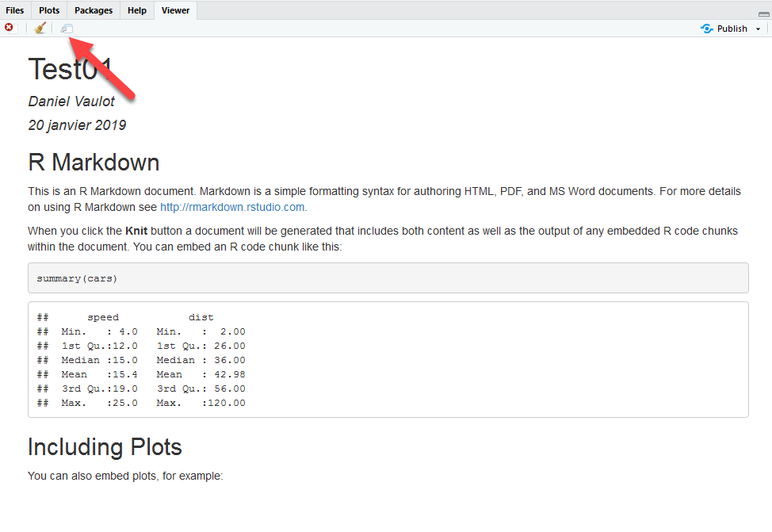Click the "You can also embed plots" text
This screenshot has height=532, width=772.
coord(125,477)
